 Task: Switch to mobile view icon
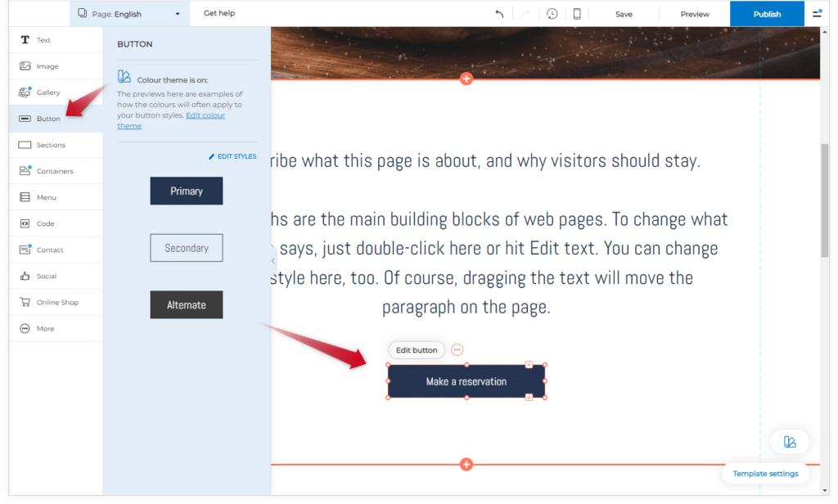coord(577,14)
